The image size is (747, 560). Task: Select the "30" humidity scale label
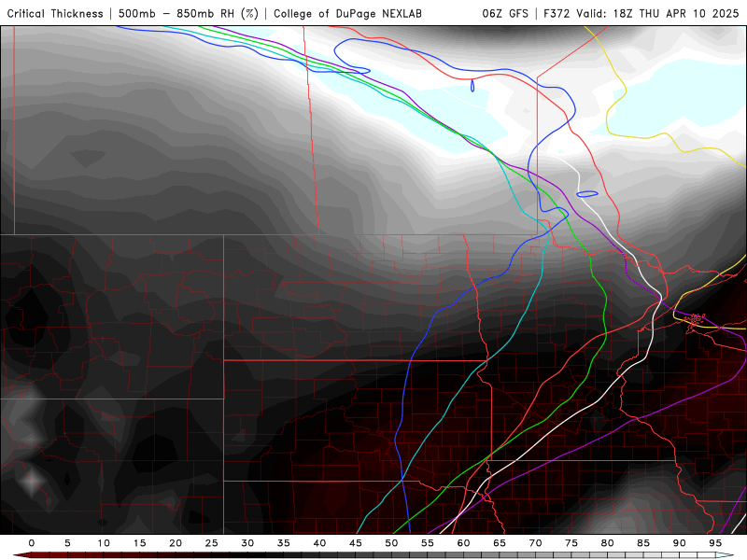(247, 543)
